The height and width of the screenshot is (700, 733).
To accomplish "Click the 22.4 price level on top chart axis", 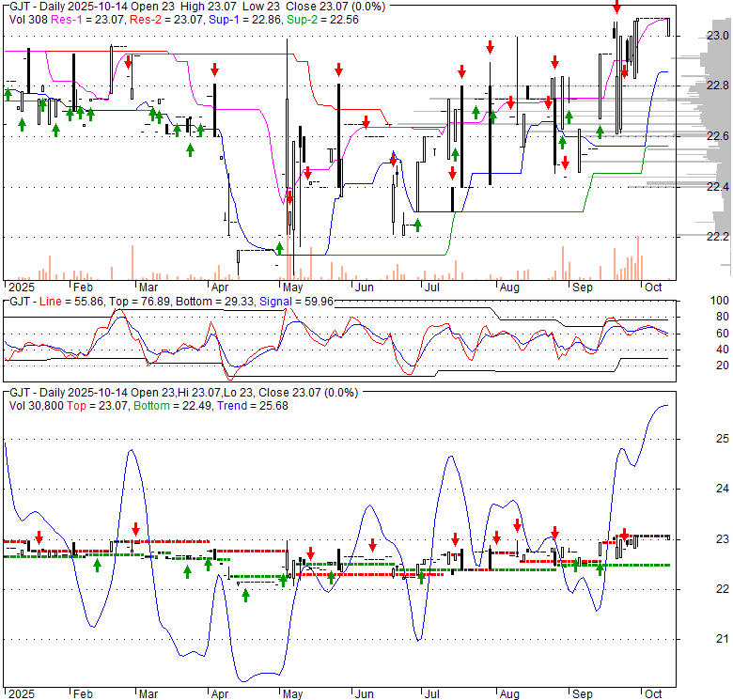I will pyautogui.click(x=717, y=187).
